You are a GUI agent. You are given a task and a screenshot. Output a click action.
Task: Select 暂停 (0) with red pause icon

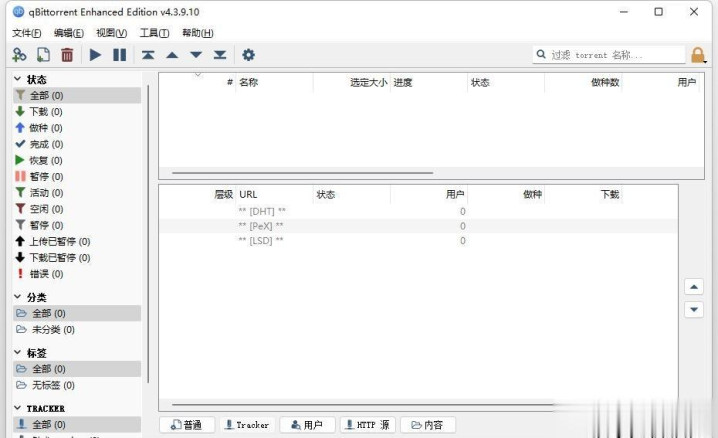[77, 177]
